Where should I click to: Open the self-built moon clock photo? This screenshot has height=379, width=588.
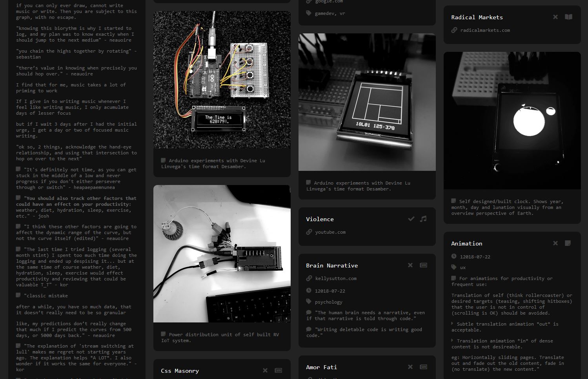(x=512, y=121)
